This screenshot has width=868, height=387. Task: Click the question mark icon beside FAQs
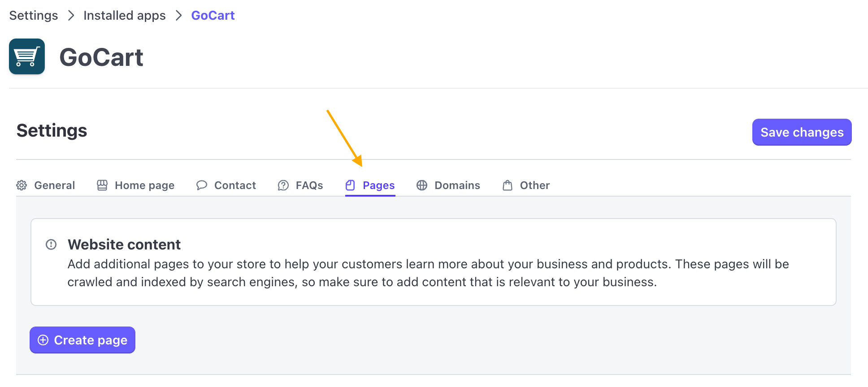pyautogui.click(x=283, y=185)
